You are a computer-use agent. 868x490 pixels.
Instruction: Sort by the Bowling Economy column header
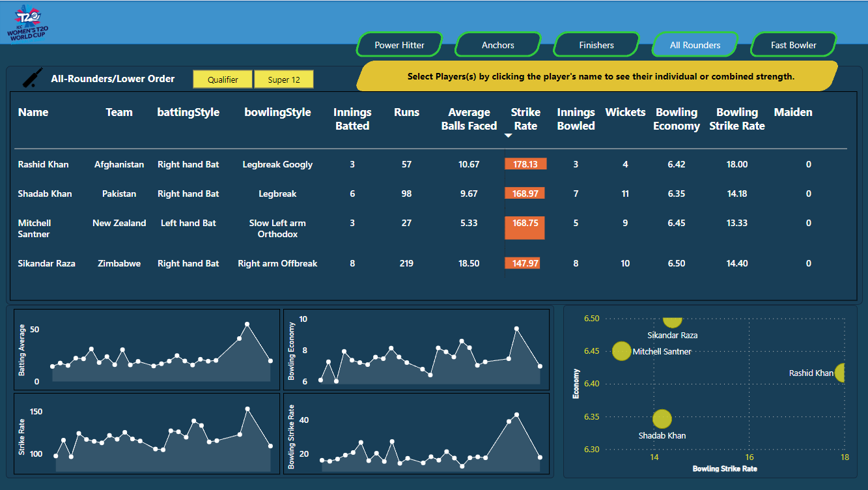coord(677,119)
